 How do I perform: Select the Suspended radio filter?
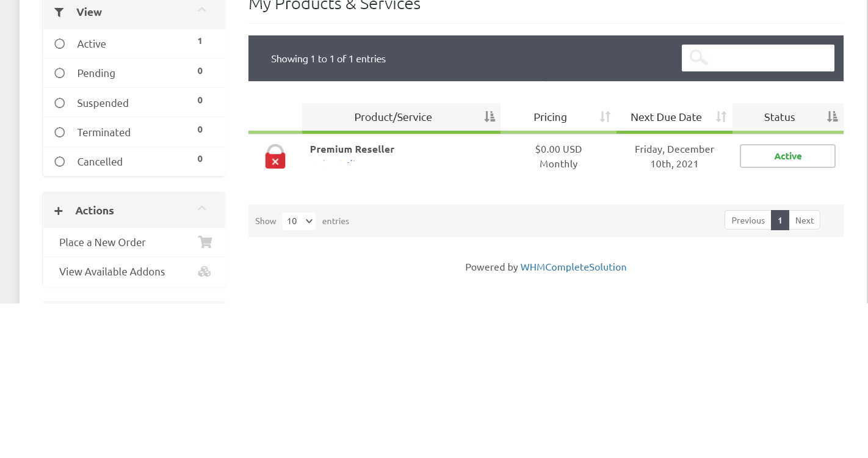[60, 103]
